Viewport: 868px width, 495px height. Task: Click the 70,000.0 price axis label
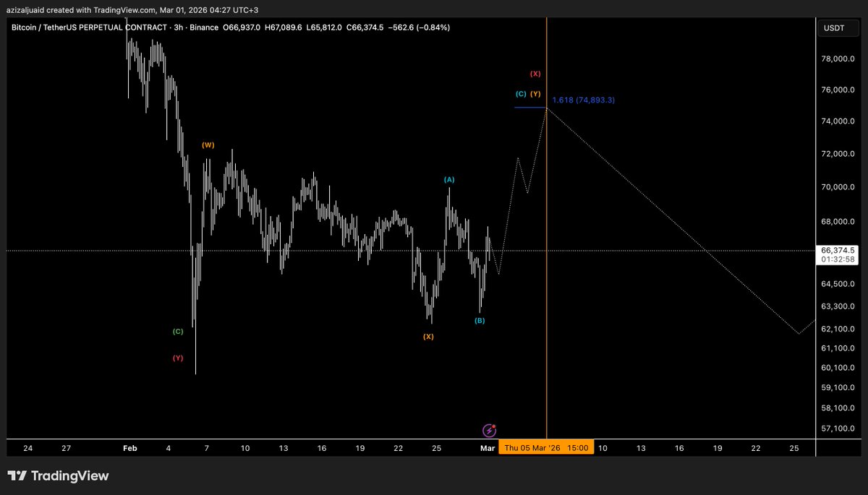[839, 187]
